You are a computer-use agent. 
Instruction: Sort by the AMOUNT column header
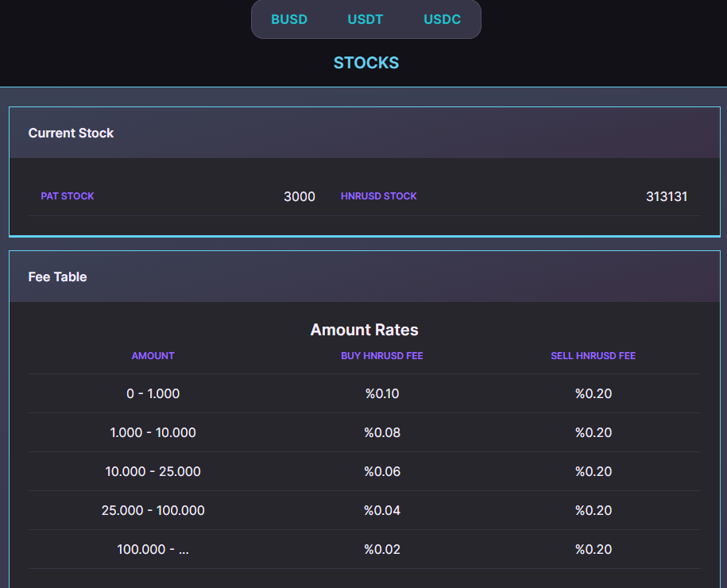(x=153, y=356)
